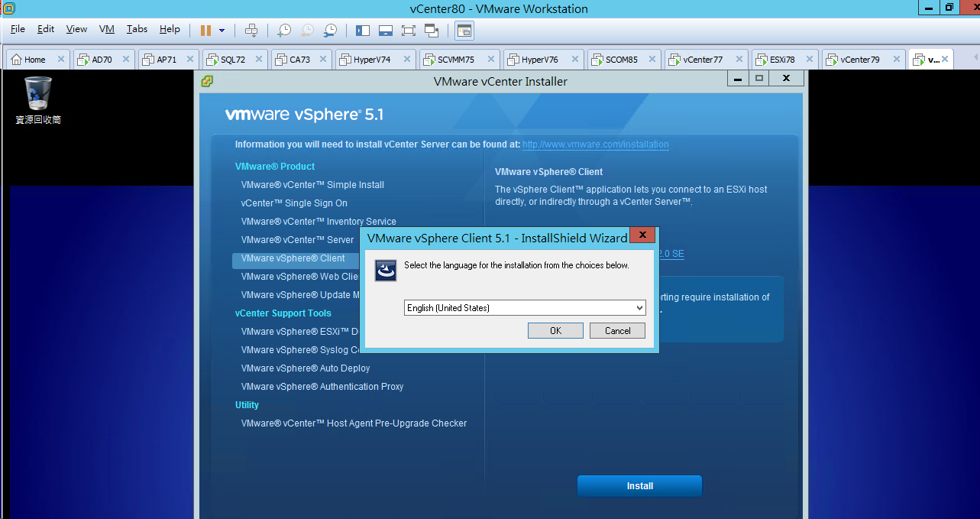This screenshot has width=980, height=519.
Task: Click the console view toolbar icon
Action: pyautogui.click(x=464, y=31)
